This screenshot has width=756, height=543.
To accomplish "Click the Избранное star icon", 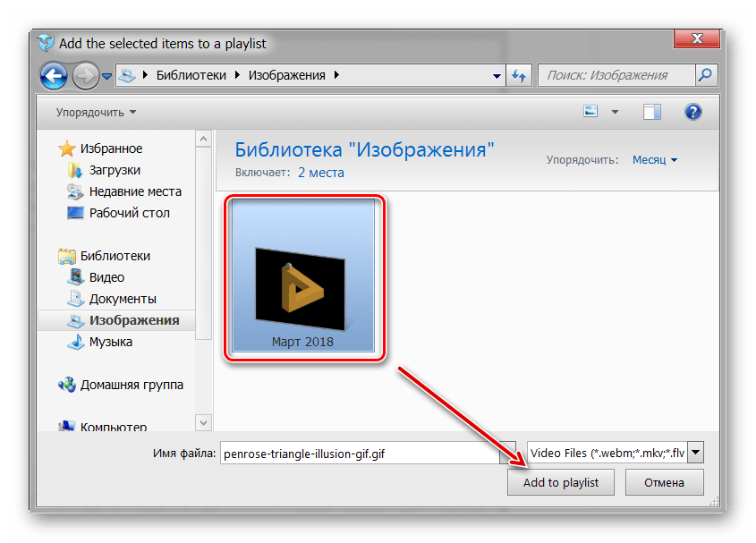I will 67,148.
